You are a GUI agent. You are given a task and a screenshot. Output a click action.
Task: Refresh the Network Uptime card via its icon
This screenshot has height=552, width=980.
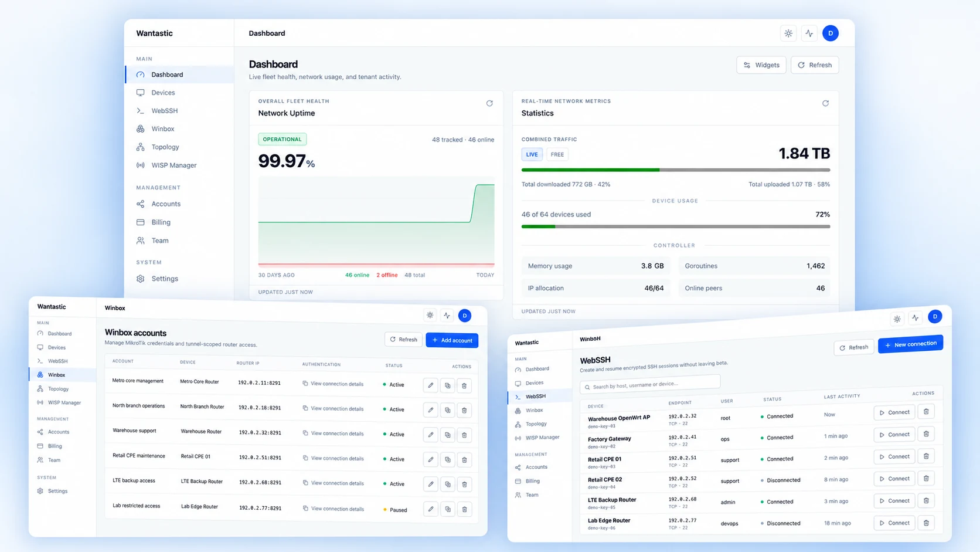[489, 103]
